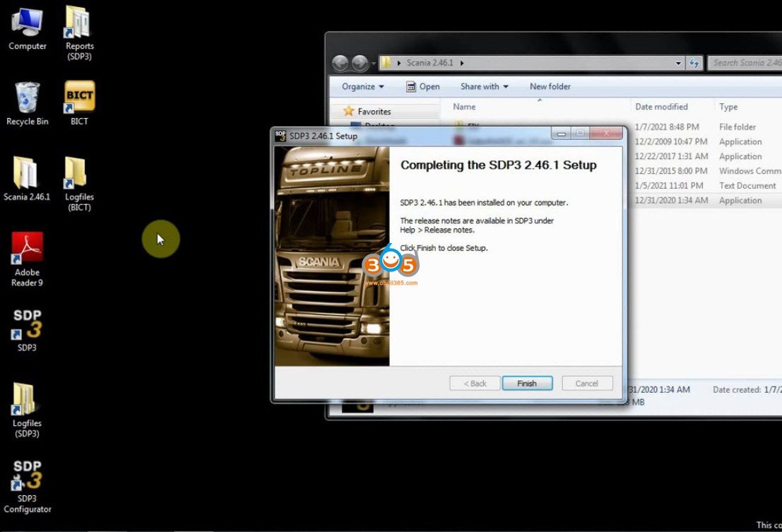Launch the BICT desktop shortcut
Viewport: 782px width, 532px height.
(79, 104)
